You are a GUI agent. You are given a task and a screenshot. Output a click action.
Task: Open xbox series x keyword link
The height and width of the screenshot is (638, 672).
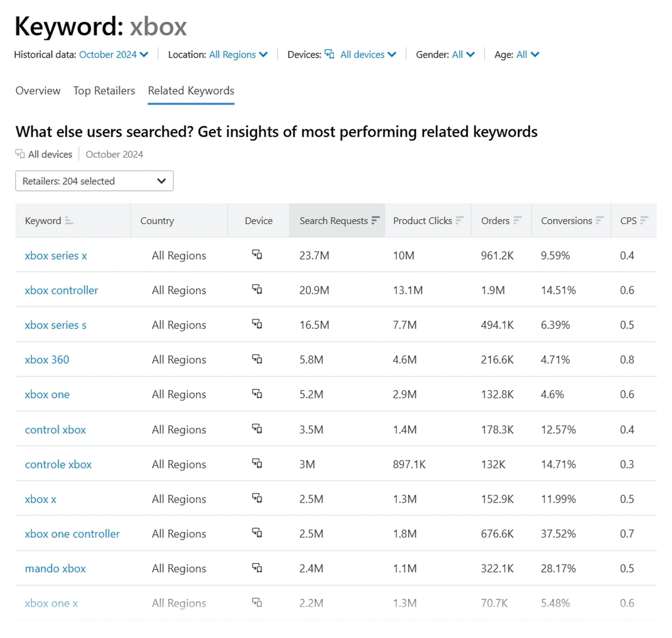pos(56,256)
